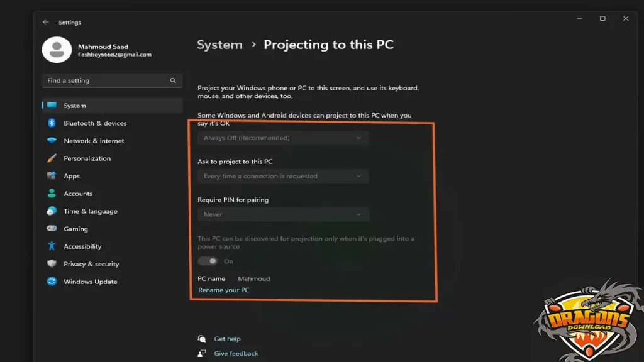Click the Privacy & security shield icon
The width and height of the screenshot is (644, 362).
52,264
